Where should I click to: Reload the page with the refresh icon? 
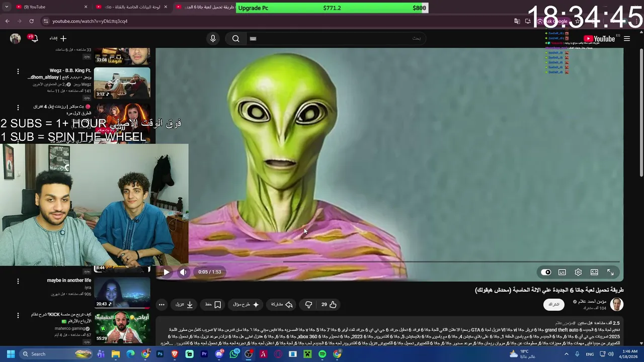[31, 21]
